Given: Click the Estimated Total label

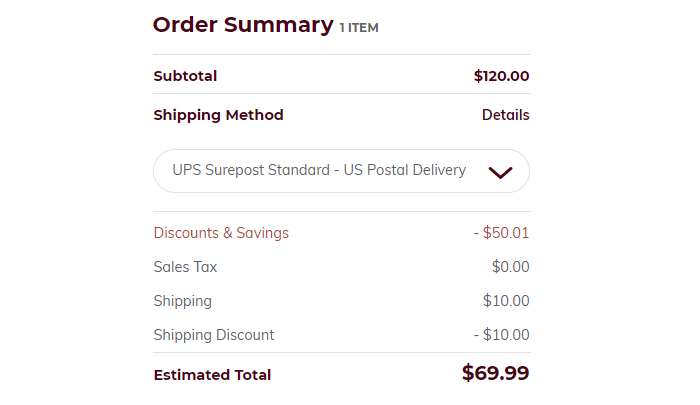Looking at the screenshot, I should [212, 375].
